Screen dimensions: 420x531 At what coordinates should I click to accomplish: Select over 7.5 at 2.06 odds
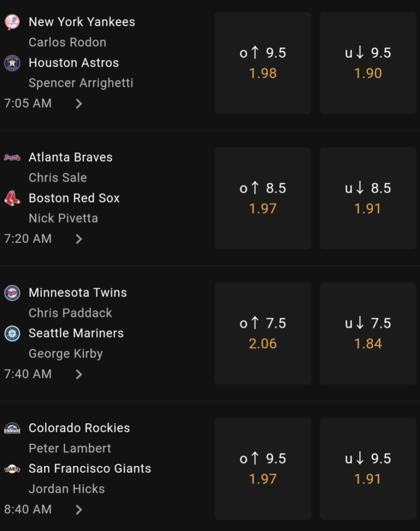click(263, 333)
